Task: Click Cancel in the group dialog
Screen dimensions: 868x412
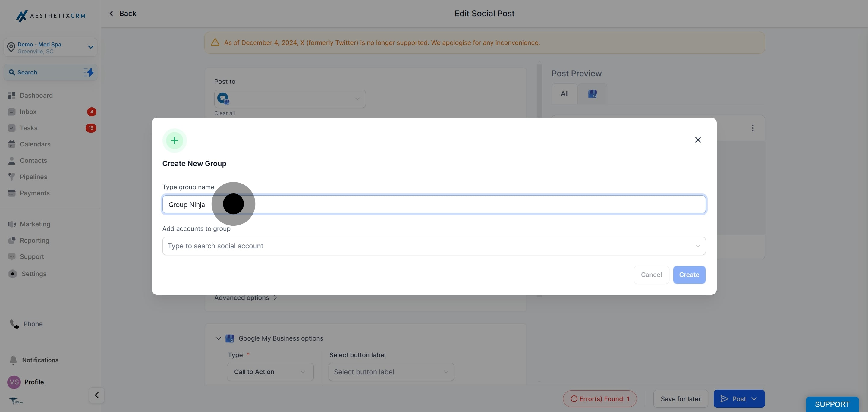Action: point(651,275)
